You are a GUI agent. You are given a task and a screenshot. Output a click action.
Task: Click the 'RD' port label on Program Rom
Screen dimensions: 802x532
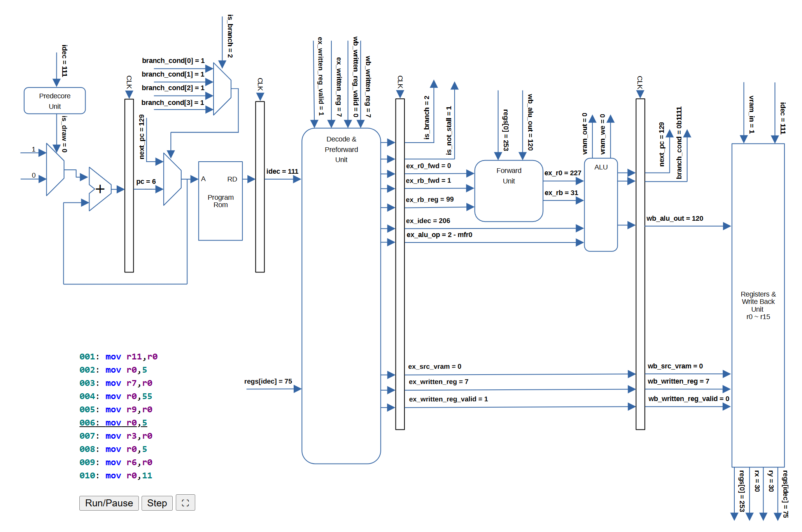coord(232,179)
